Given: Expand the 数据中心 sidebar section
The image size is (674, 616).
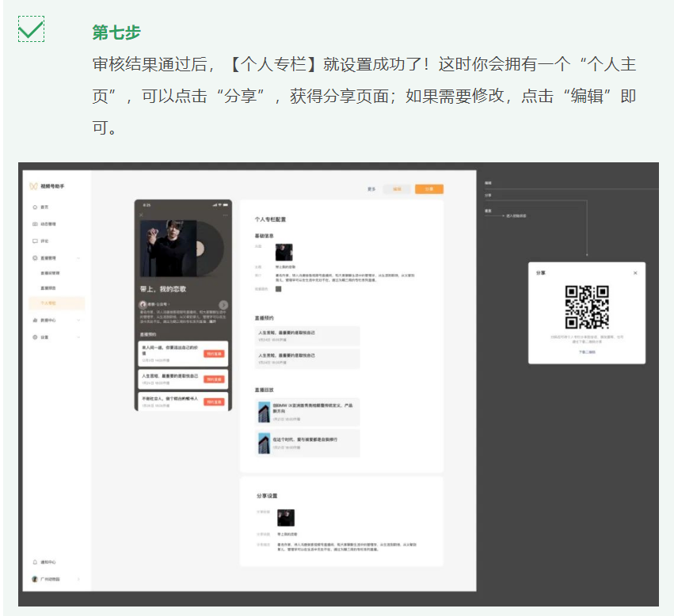Looking at the screenshot, I should tap(78, 320).
